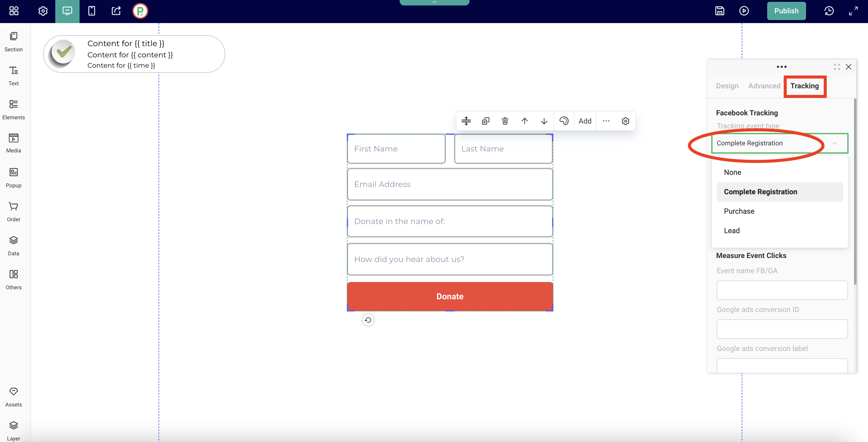Image resolution: width=868 pixels, height=442 pixels.
Task: Publish the landing page
Action: coord(787,11)
